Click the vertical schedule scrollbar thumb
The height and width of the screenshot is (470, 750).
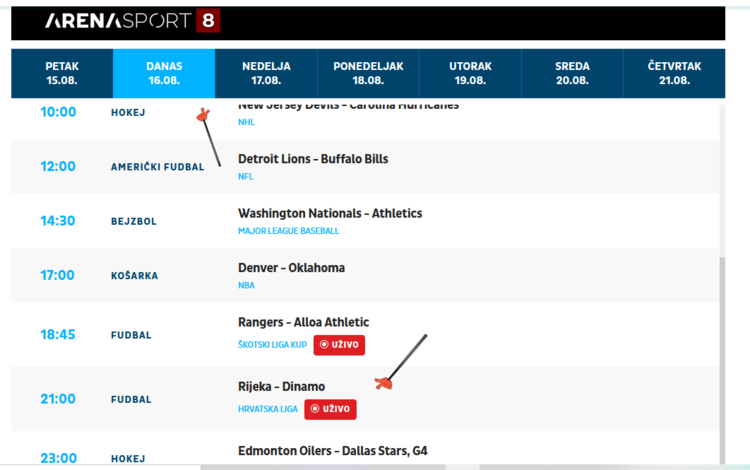722,360
